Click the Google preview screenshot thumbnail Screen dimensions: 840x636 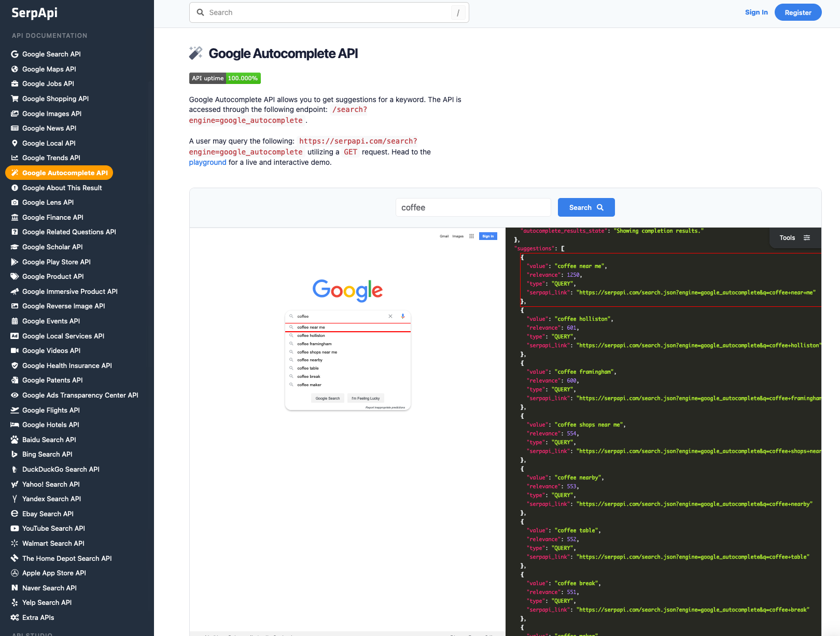[347, 429]
